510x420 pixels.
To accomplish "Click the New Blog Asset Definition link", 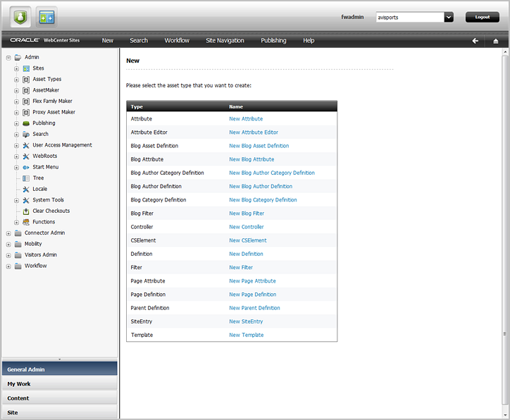I will click(x=259, y=146).
